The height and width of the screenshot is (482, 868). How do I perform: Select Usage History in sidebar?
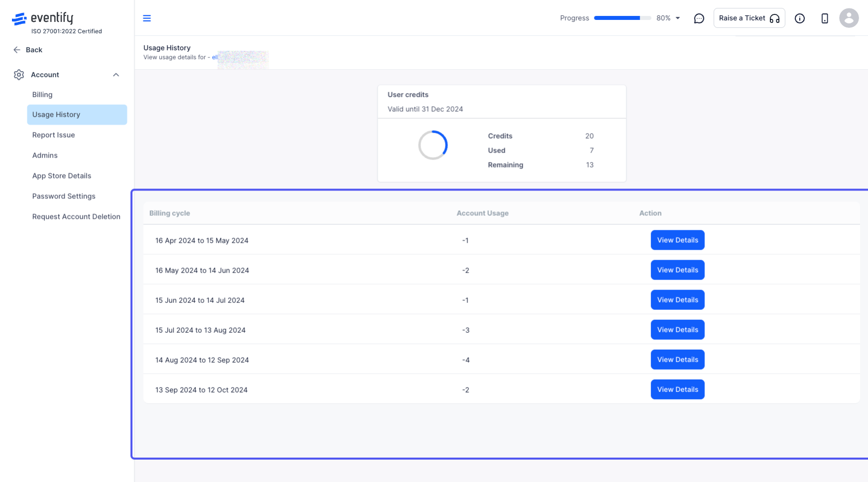coord(77,114)
